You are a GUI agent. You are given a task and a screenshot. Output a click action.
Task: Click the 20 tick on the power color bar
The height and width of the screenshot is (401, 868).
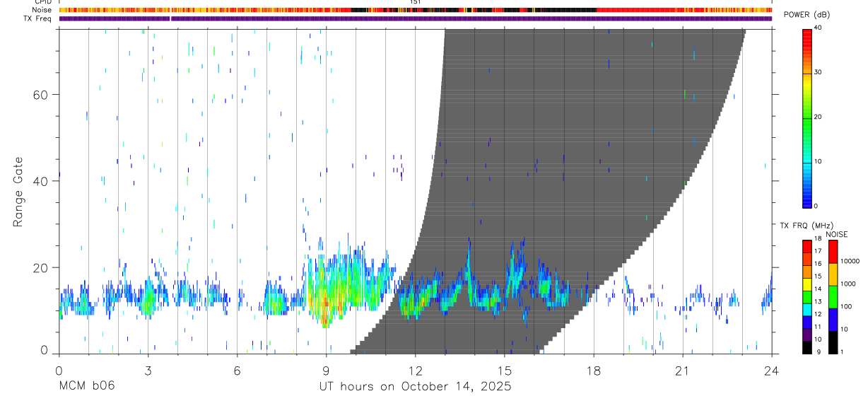[819, 117]
